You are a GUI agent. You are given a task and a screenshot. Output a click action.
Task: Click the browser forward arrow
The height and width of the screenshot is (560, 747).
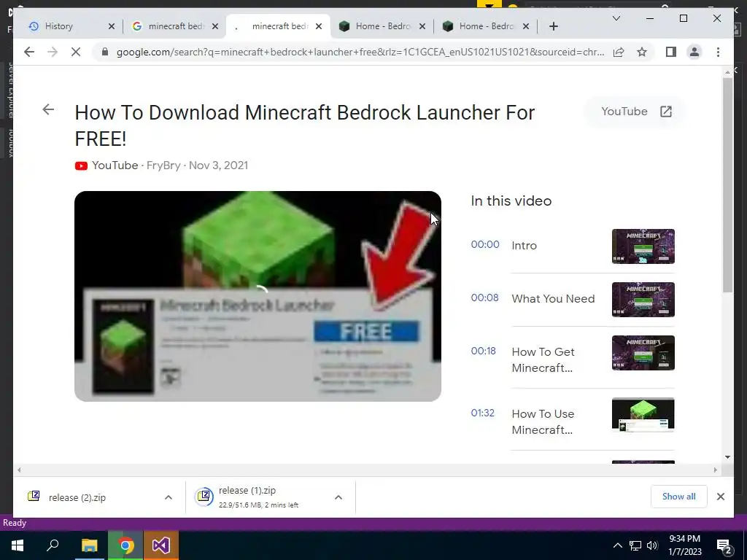tap(53, 52)
